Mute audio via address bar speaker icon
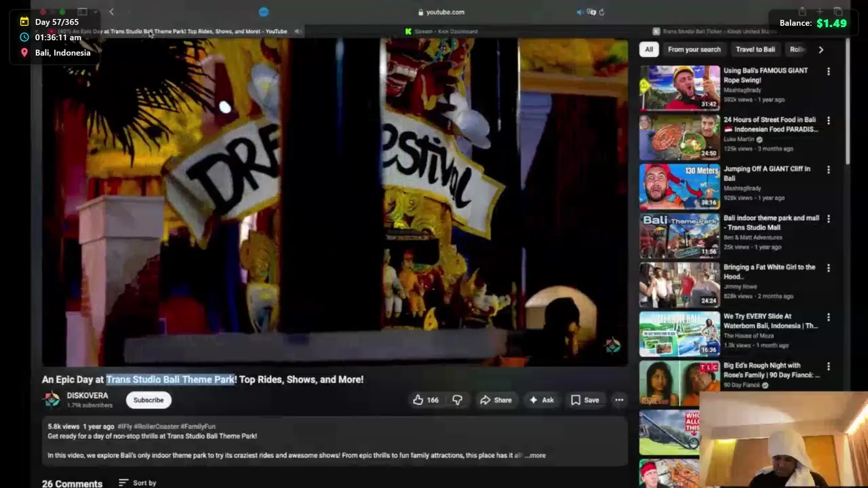868x488 pixels. point(580,12)
